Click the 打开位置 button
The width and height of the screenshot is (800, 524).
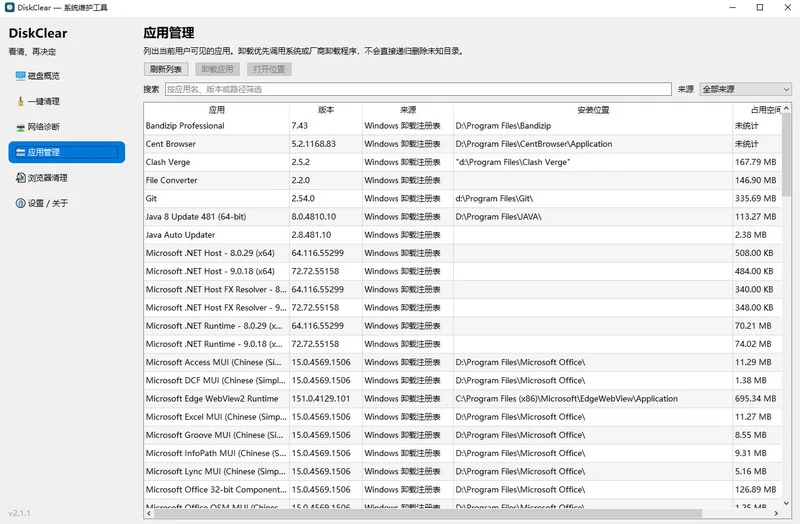(269, 69)
